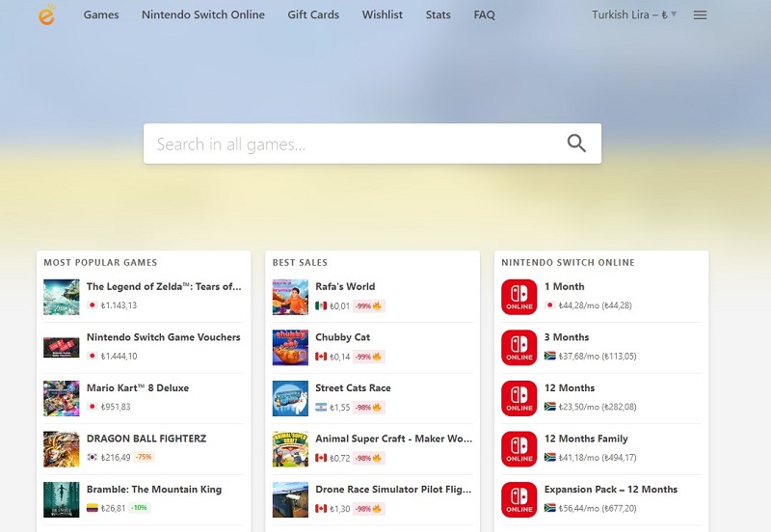Select the 1 Month membership title

[565, 286]
